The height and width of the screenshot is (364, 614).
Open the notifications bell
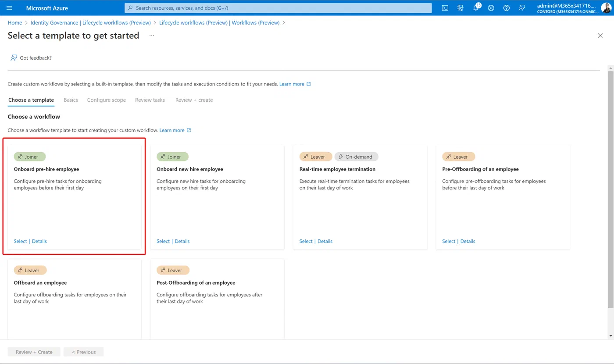(x=476, y=8)
